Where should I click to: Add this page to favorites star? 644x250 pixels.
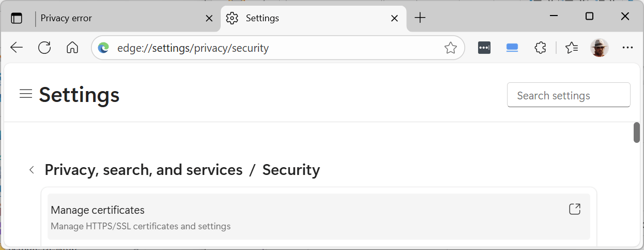[450, 48]
